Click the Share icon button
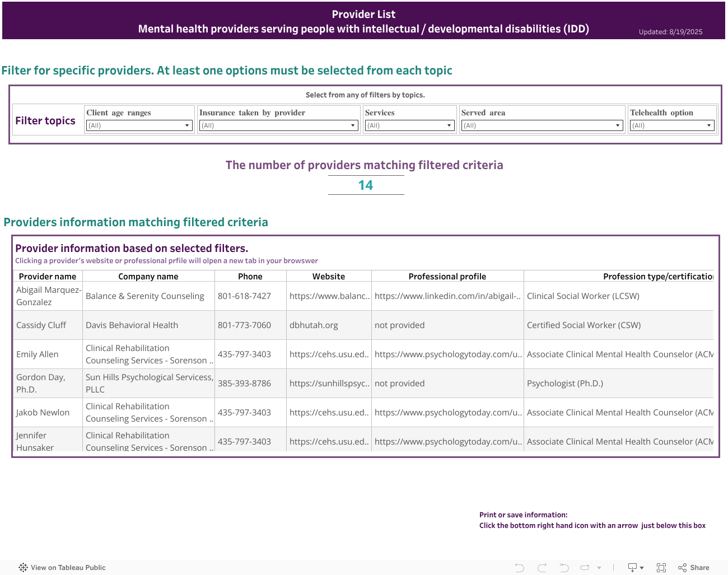Viewport: 728px width, 575px height. [693, 567]
